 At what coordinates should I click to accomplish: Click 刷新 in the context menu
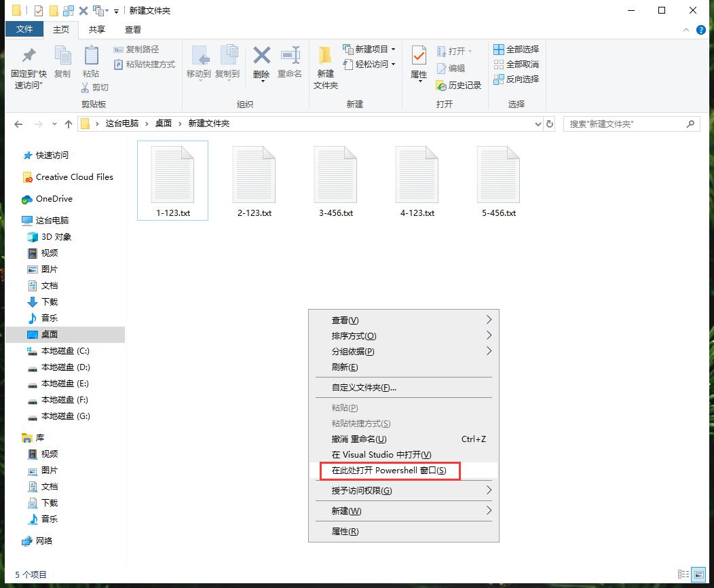[343, 367]
